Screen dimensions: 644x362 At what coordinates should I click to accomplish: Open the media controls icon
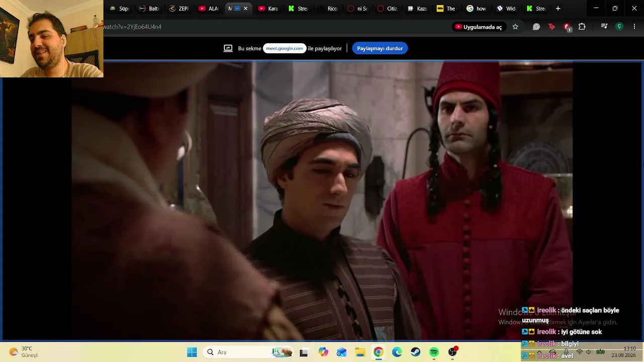coord(604,27)
